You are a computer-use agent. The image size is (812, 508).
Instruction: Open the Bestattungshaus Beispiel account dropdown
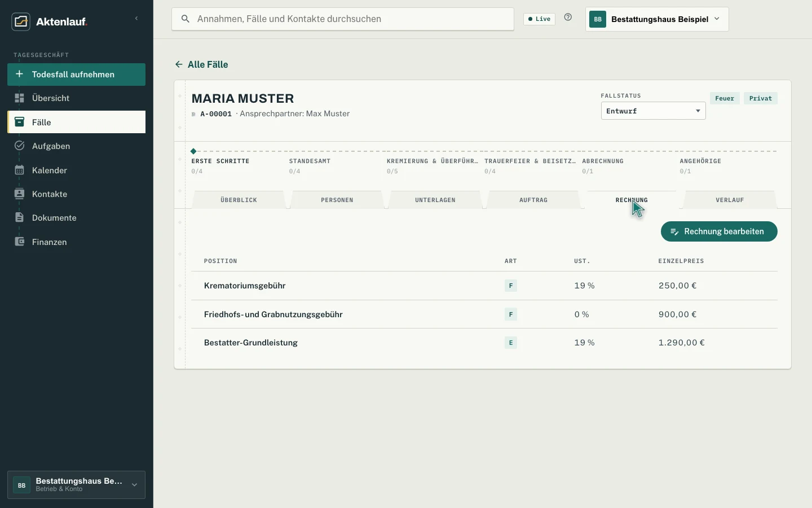coord(657,19)
